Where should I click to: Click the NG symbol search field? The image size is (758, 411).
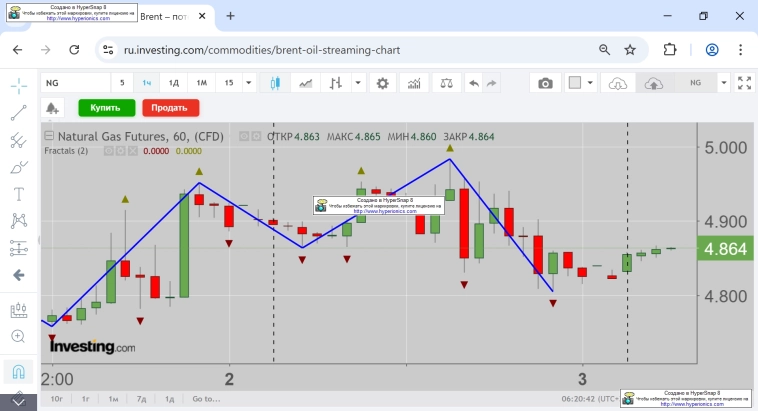[75, 84]
